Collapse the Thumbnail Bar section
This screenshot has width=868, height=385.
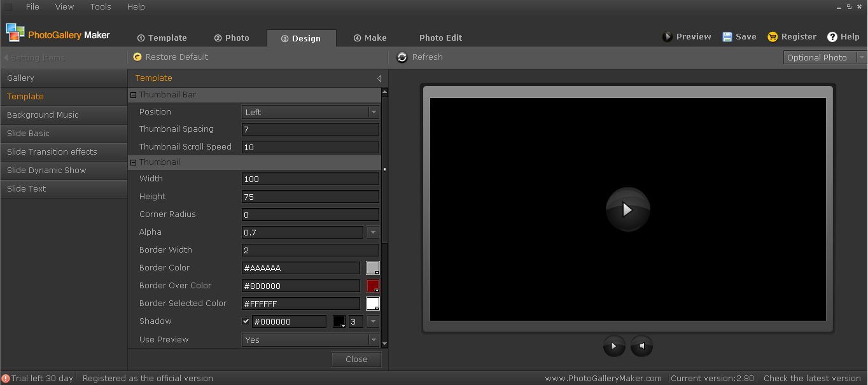click(x=133, y=94)
